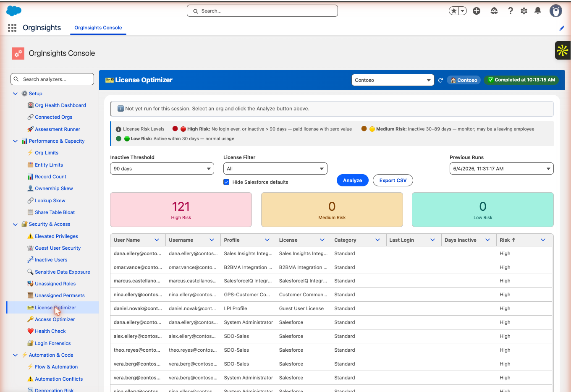Viewport: 571px width, 392px height.
Task: Open Elevated Privileges analyzer
Action: tap(56, 236)
